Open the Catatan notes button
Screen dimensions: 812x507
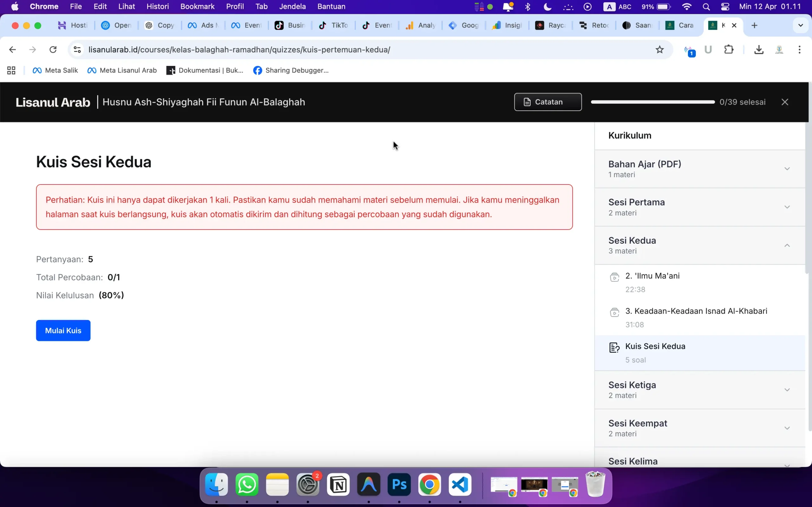[x=547, y=102]
